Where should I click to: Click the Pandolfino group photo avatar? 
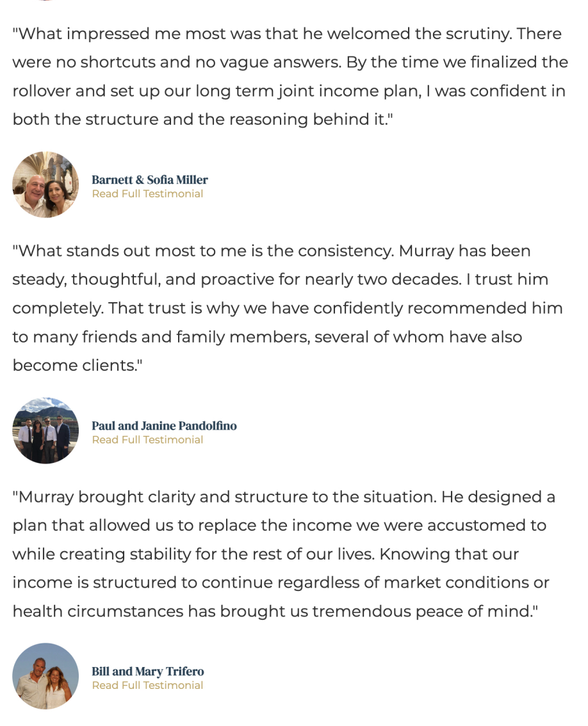point(45,430)
